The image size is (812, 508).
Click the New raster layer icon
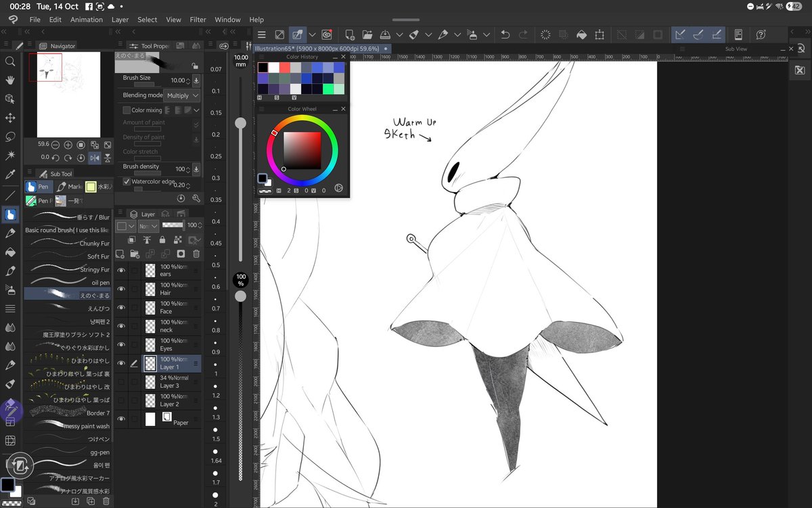120,254
